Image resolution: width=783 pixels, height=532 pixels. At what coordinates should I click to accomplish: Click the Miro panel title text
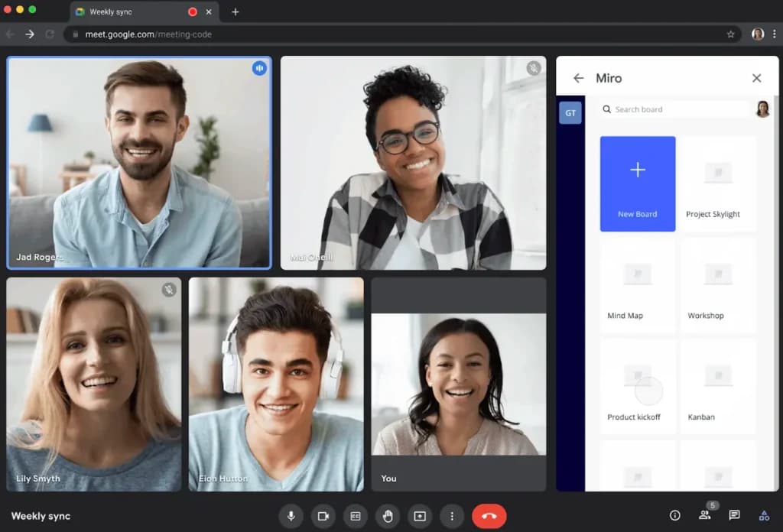pos(609,78)
